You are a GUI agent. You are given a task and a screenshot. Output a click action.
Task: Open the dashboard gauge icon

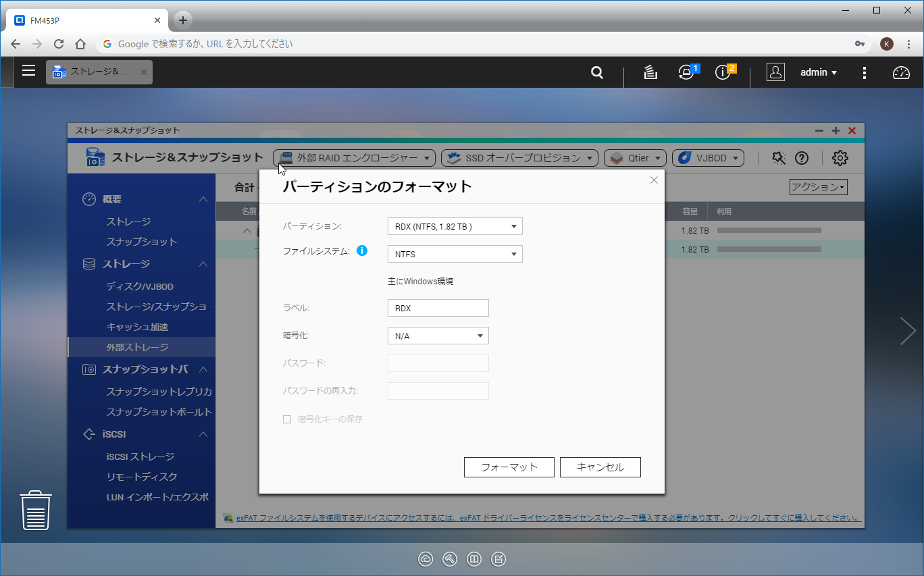point(901,73)
